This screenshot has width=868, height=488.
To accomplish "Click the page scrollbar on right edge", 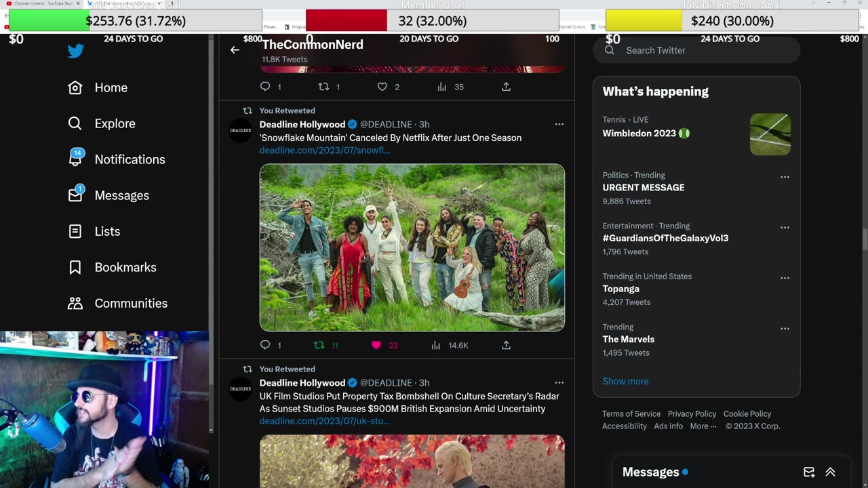I will click(864, 239).
